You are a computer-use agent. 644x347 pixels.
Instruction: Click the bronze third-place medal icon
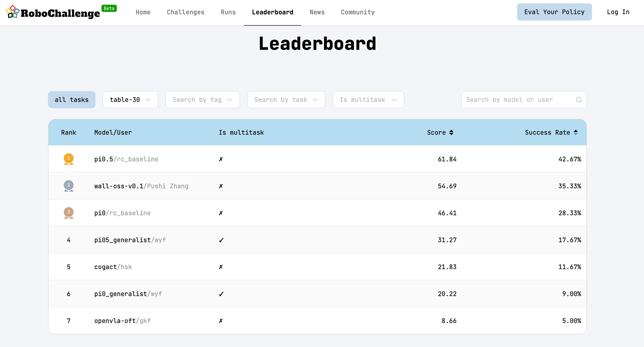point(68,213)
